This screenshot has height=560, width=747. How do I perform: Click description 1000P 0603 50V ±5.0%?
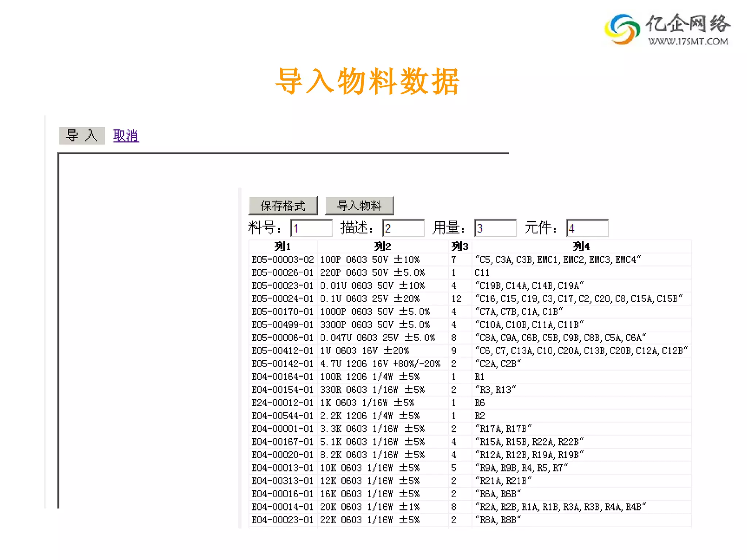[383, 312]
